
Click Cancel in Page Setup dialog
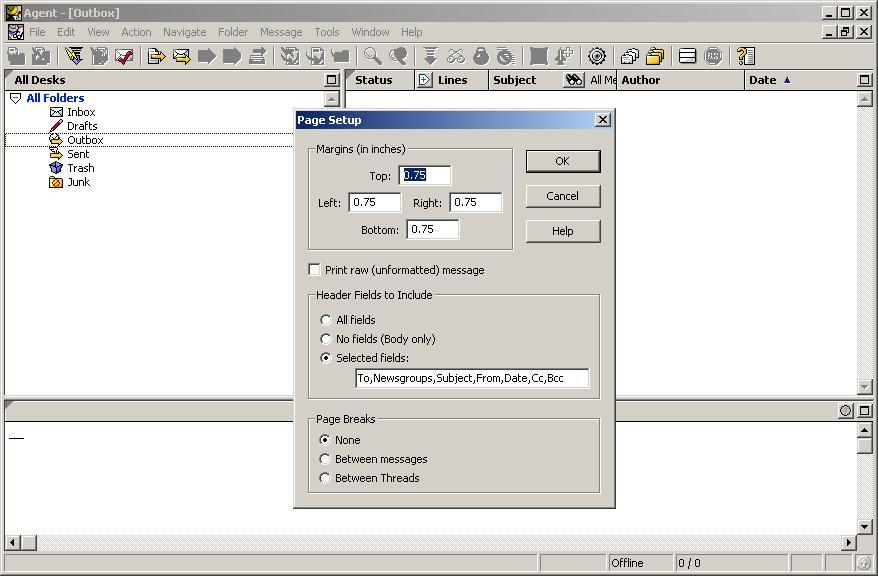(x=562, y=196)
